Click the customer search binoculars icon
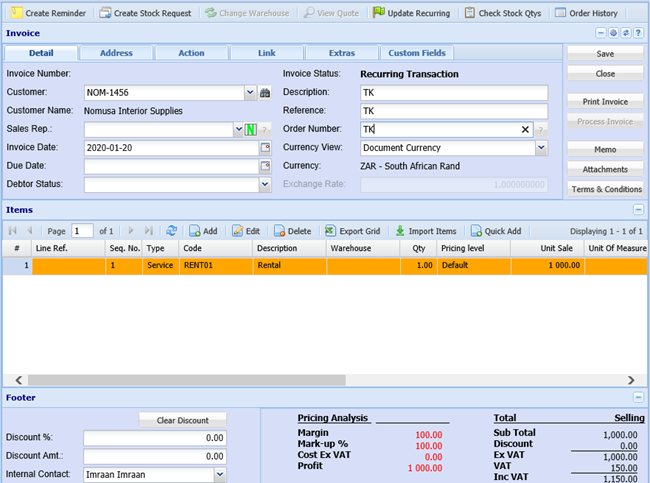This screenshot has height=483, width=650. pyautogui.click(x=265, y=93)
